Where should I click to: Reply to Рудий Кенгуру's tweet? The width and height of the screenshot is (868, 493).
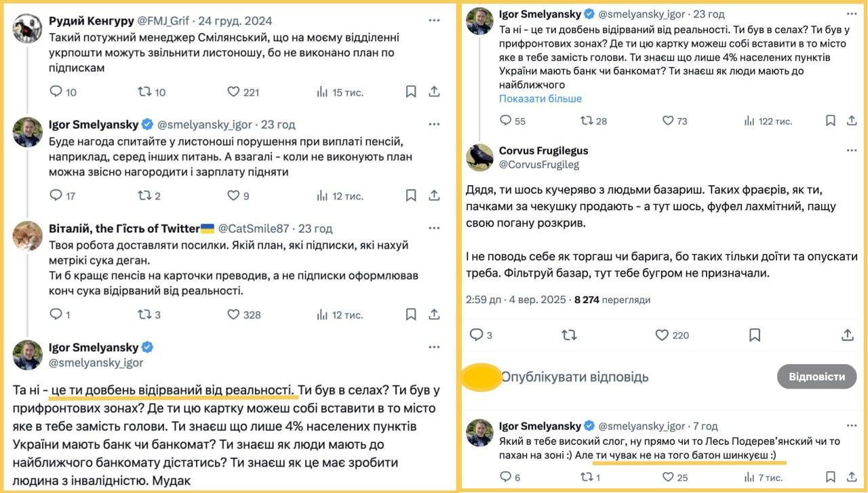tap(56, 92)
